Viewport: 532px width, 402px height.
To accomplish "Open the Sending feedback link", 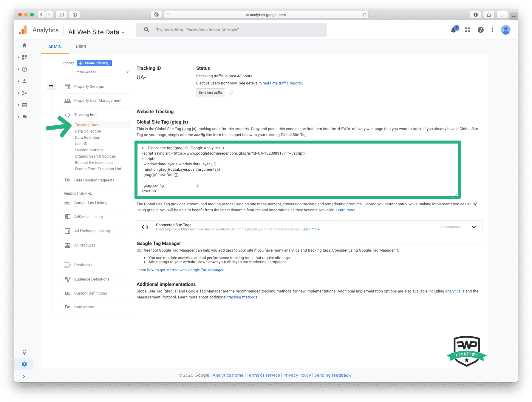I will 332,375.
